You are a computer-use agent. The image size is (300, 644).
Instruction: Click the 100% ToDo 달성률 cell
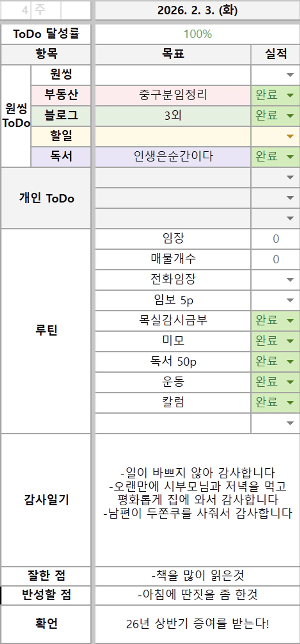coord(197,34)
